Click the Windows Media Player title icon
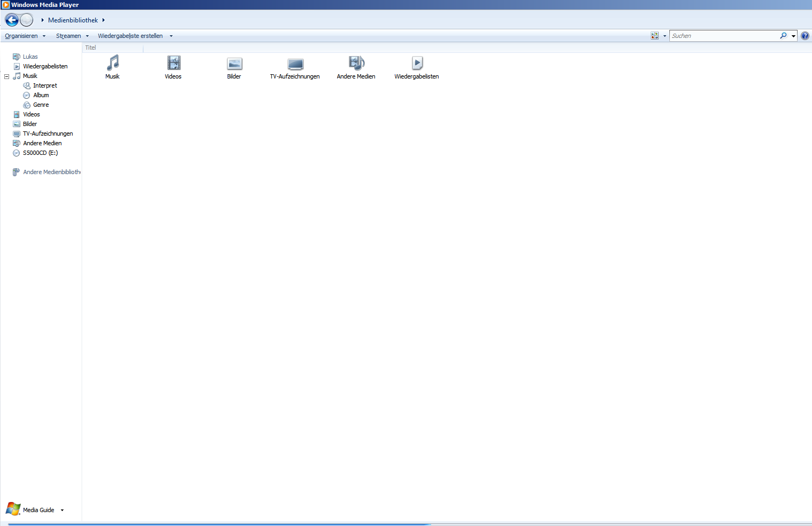This screenshot has height=526, width=812. (x=5, y=5)
